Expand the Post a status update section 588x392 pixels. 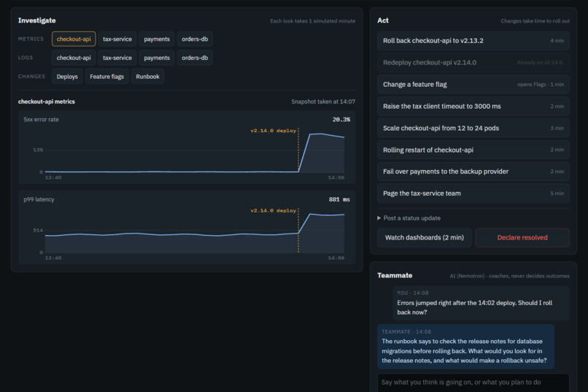[409, 218]
